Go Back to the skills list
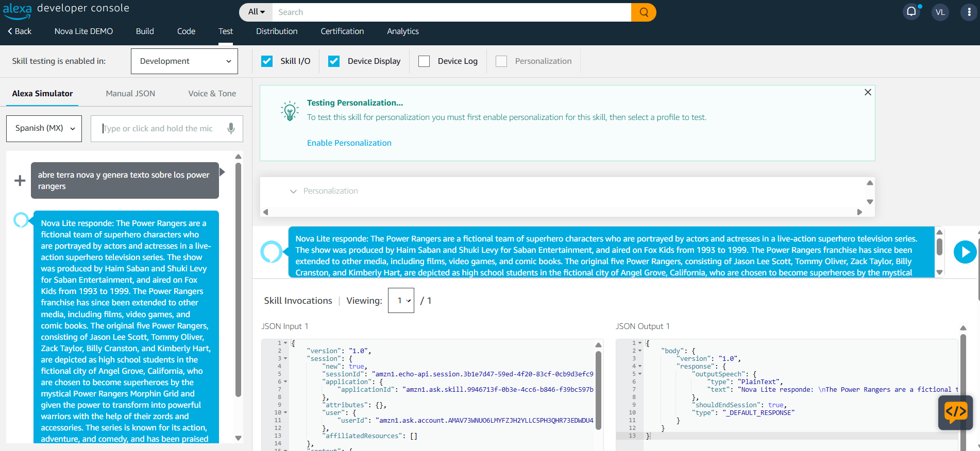The height and width of the screenshot is (451, 980). pos(20,31)
